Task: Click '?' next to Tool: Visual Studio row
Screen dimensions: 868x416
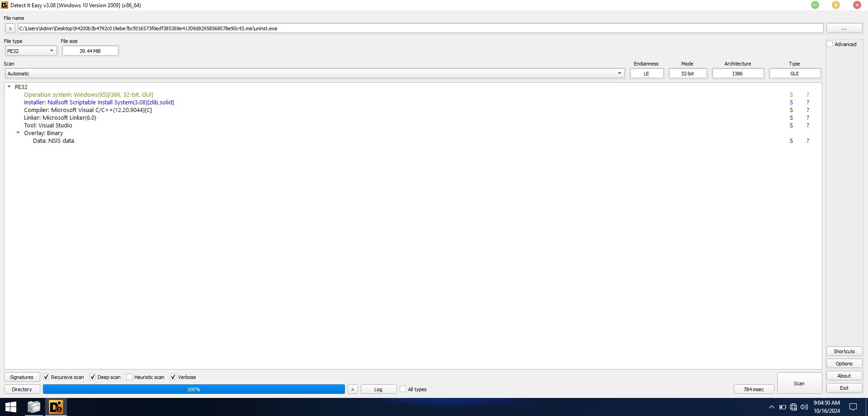Action: pos(808,126)
